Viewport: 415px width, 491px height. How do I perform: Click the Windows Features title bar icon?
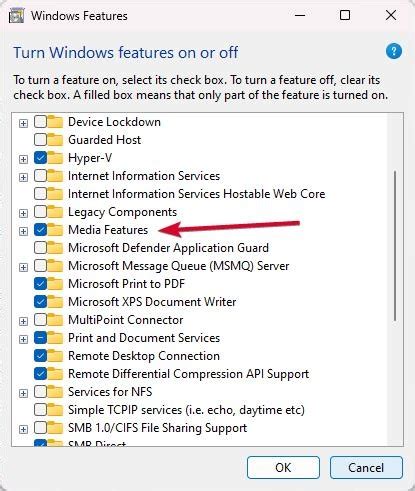[x=16, y=15]
